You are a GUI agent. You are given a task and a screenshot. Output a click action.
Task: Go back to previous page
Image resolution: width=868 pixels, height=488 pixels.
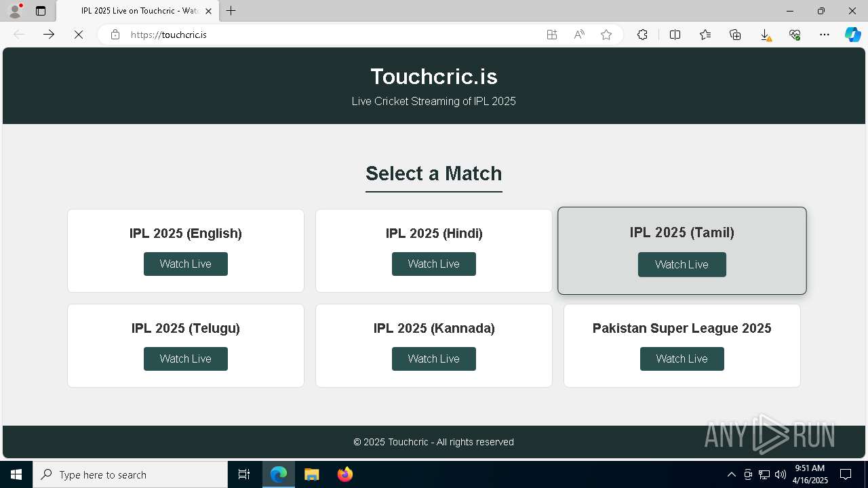click(19, 35)
